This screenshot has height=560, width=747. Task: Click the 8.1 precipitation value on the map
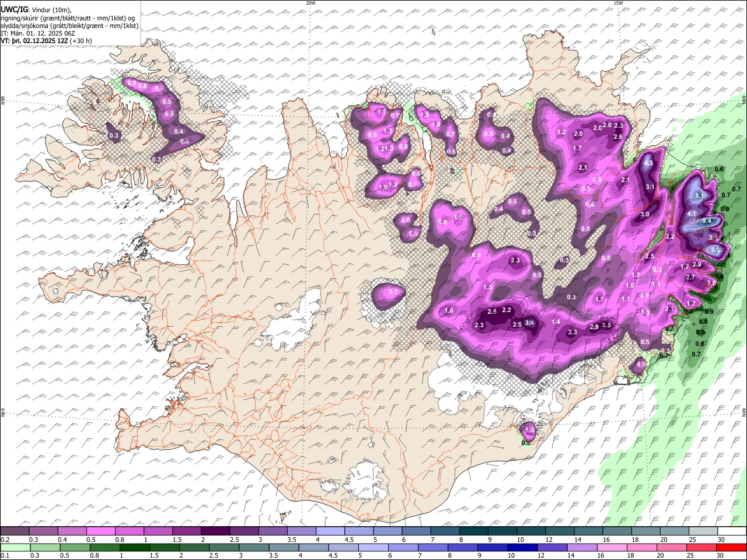(x=700, y=195)
